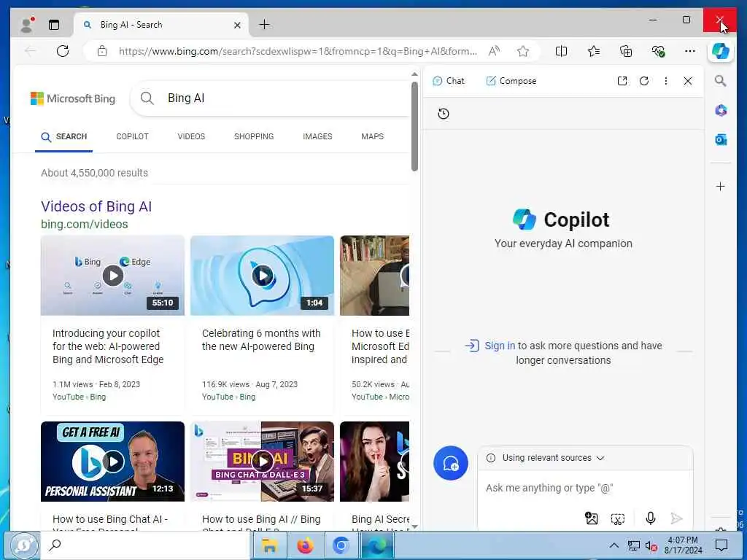View site information lock icon
The image size is (747, 560).
(x=102, y=51)
